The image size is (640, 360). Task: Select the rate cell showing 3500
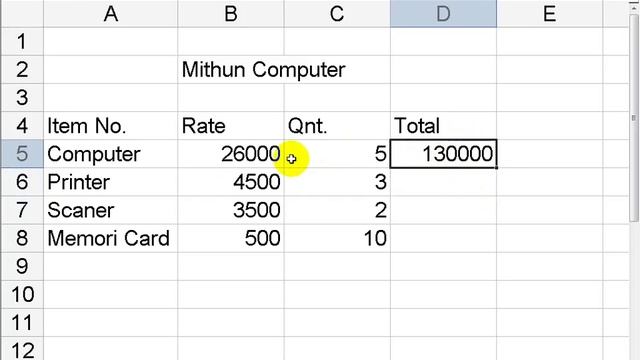231,210
